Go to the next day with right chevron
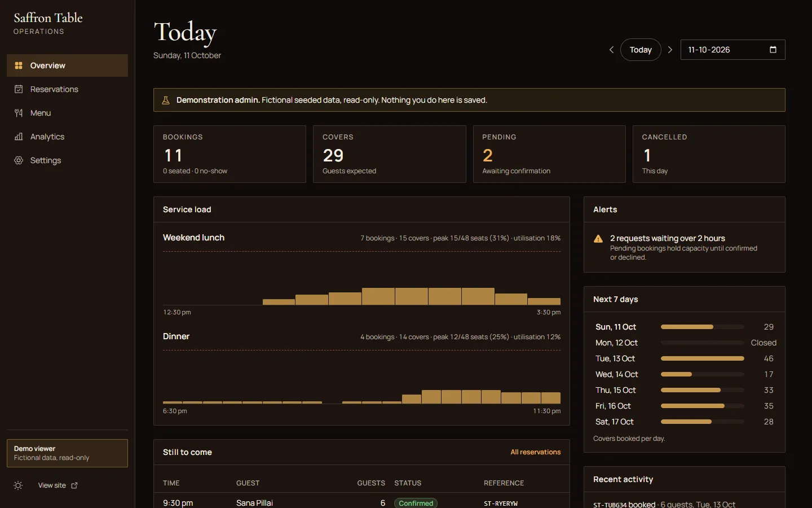This screenshot has height=508, width=812. pos(670,50)
